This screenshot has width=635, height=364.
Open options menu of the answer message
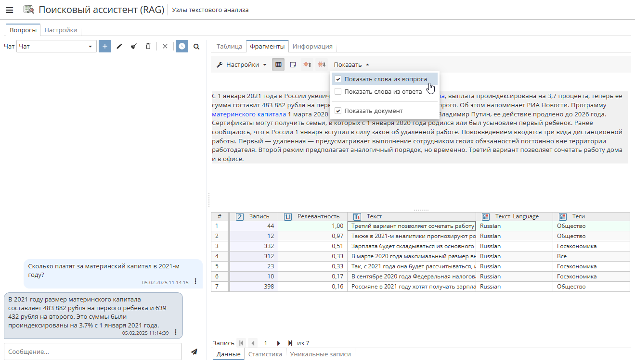176,332
